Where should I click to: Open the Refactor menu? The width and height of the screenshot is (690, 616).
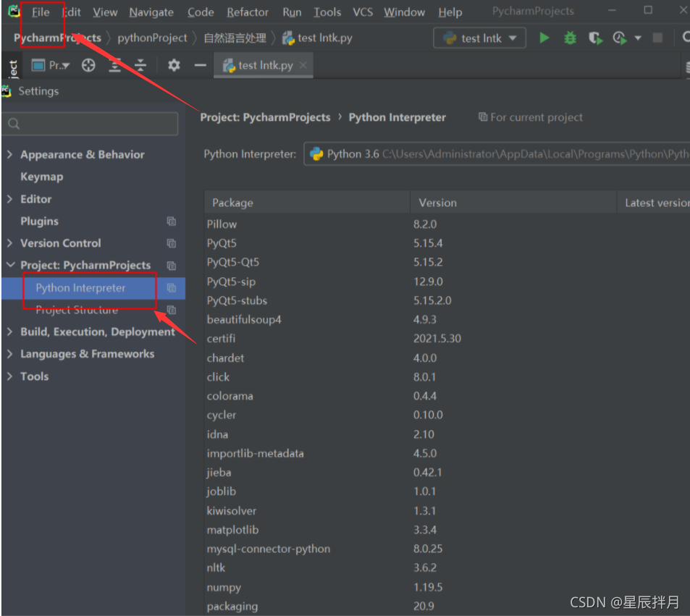tap(248, 12)
